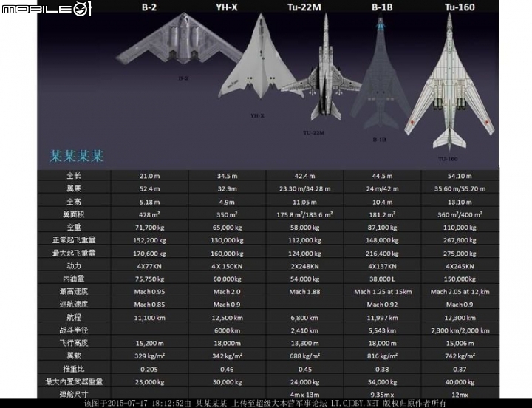Click the 翼载 row label

click(x=74, y=356)
